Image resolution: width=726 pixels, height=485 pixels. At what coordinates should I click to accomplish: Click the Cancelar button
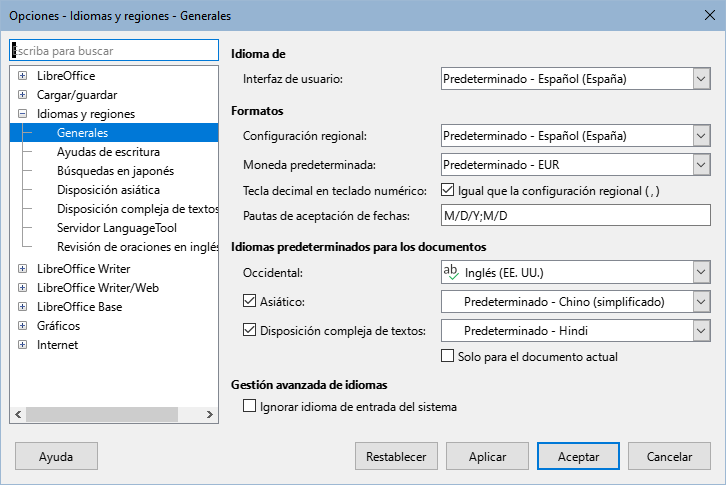pos(669,456)
